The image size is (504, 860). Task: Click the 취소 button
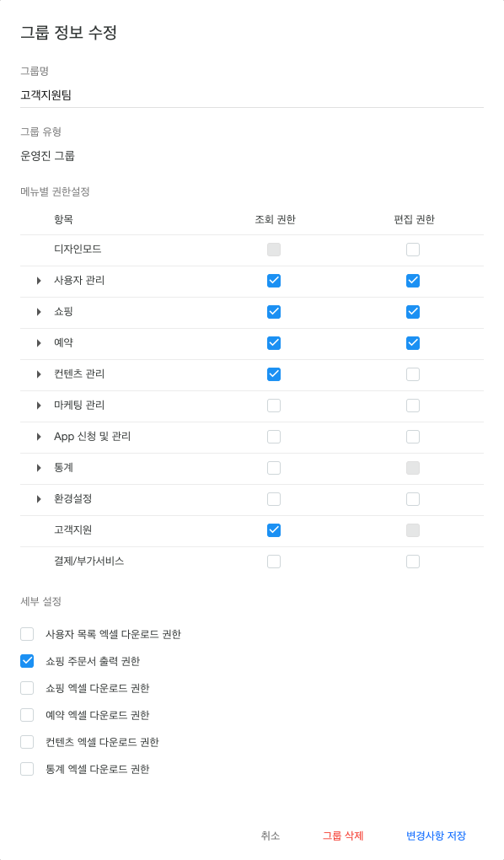pos(271,836)
